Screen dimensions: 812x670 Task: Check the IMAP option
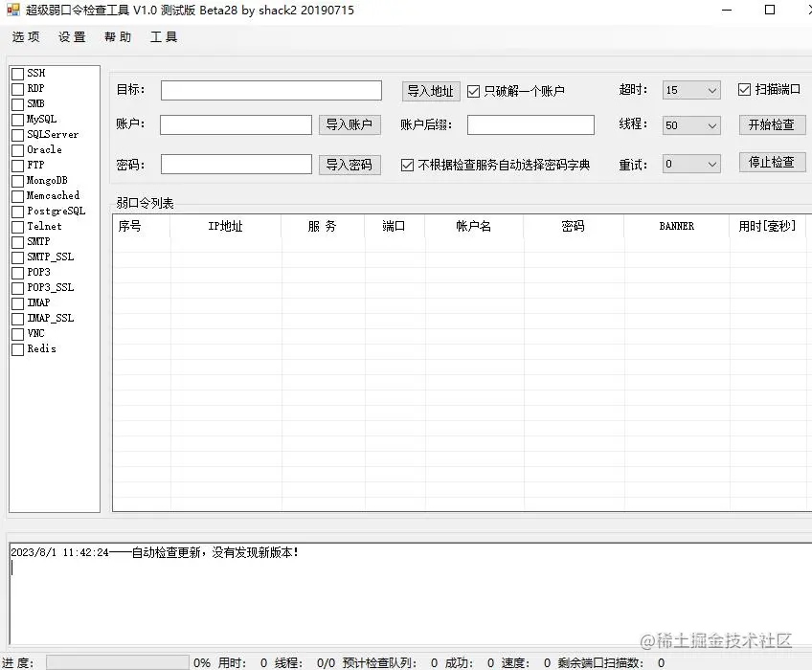click(17, 303)
